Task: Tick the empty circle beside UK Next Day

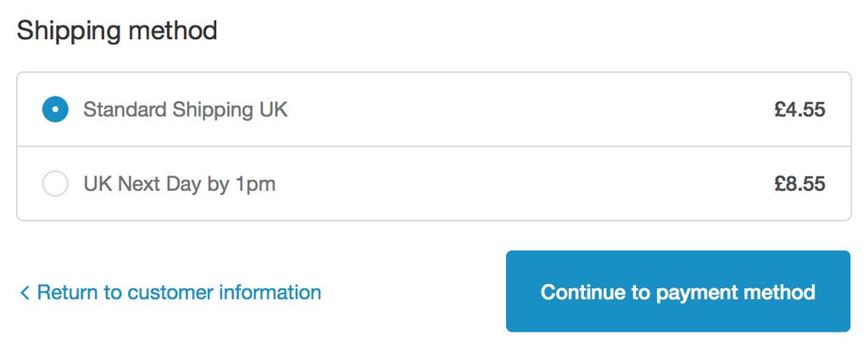Action: 55,184
